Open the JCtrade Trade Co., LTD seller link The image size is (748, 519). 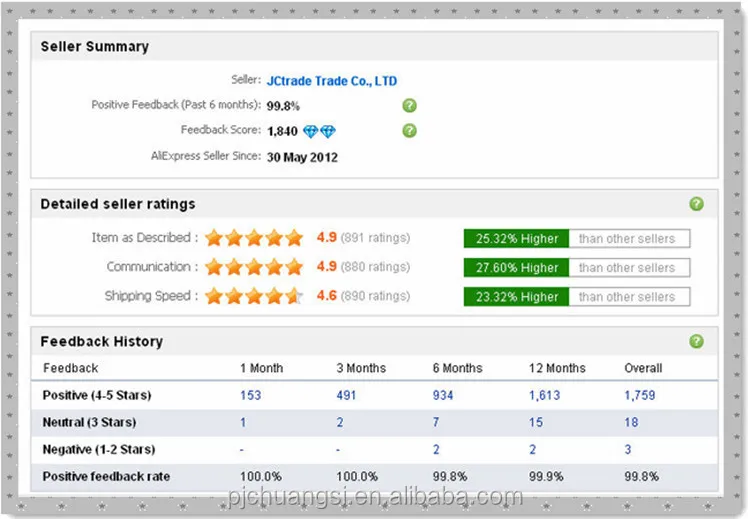[x=332, y=81]
